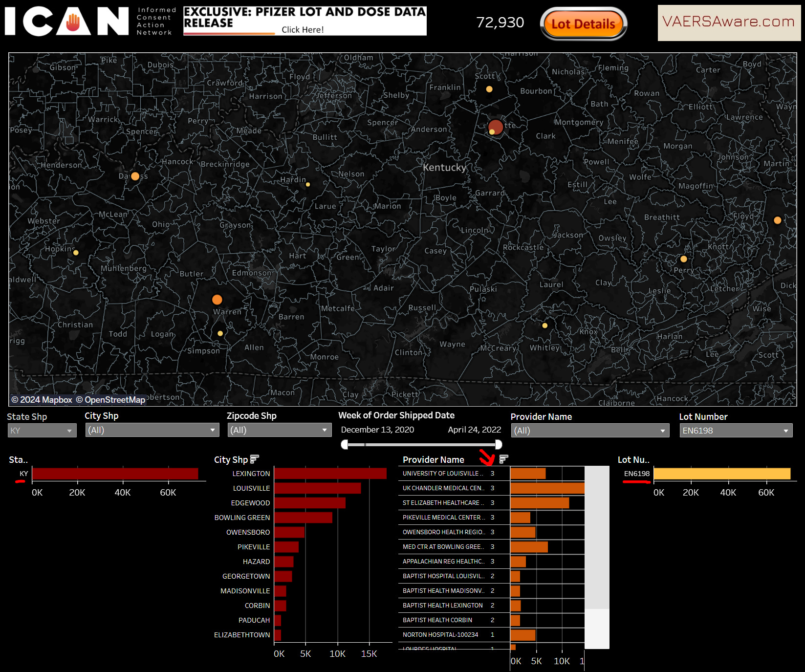Click the Provider Name sort icon
This screenshot has height=672, width=805.
point(503,459)
